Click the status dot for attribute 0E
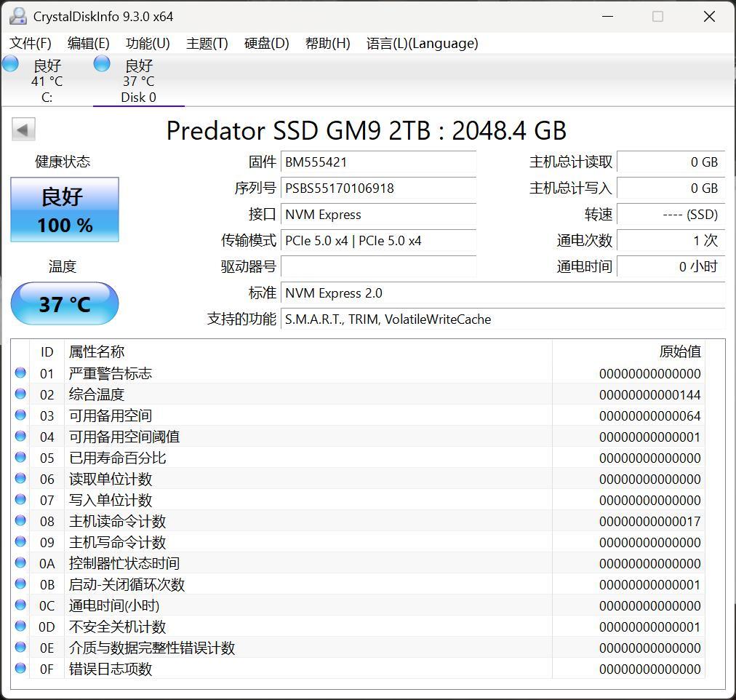This screenshot has height=700, width=736. 20,648
